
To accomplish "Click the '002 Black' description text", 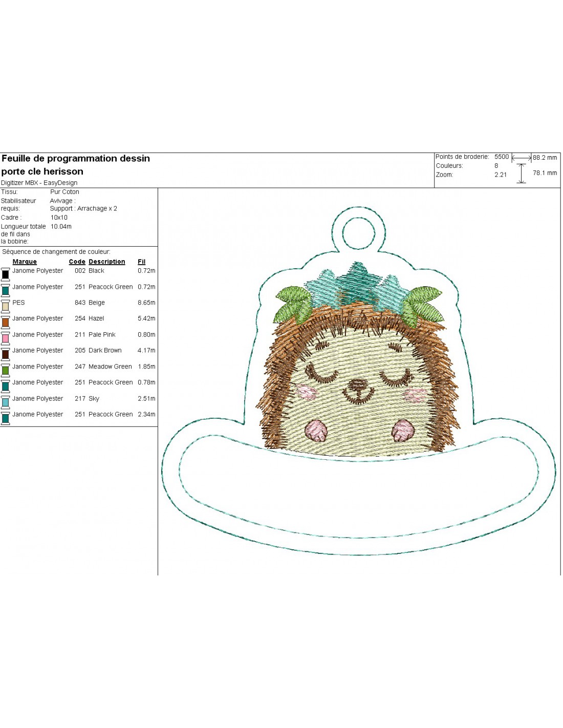I will [90, 271].
